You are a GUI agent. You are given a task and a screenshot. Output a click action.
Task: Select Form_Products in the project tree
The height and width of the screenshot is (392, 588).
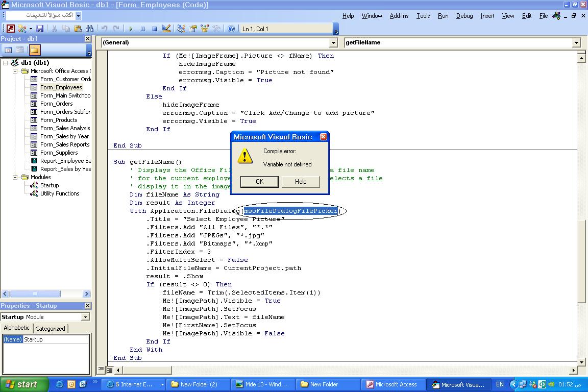pos(59,120)
